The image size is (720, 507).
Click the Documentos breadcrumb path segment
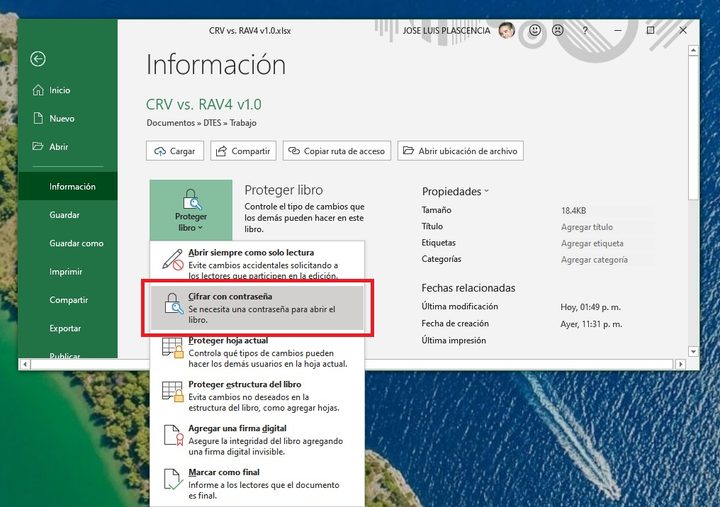(171, 123)
